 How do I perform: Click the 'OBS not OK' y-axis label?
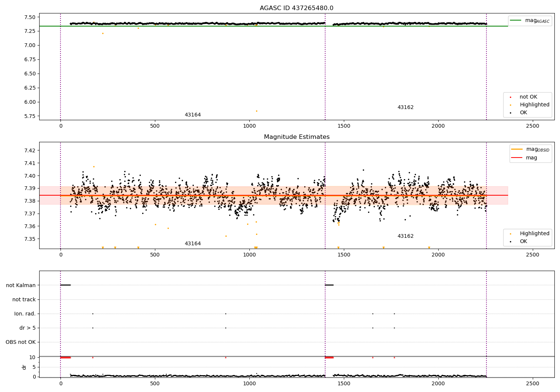pos(21,342)
